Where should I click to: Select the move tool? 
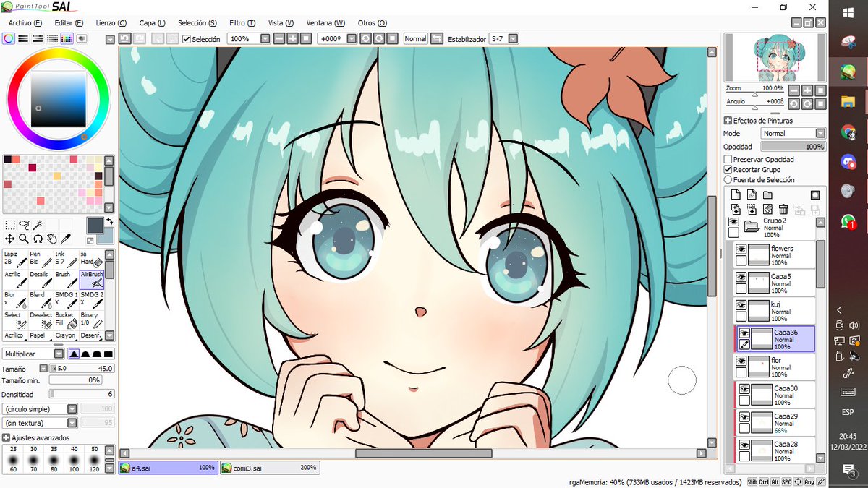(10, 239)
